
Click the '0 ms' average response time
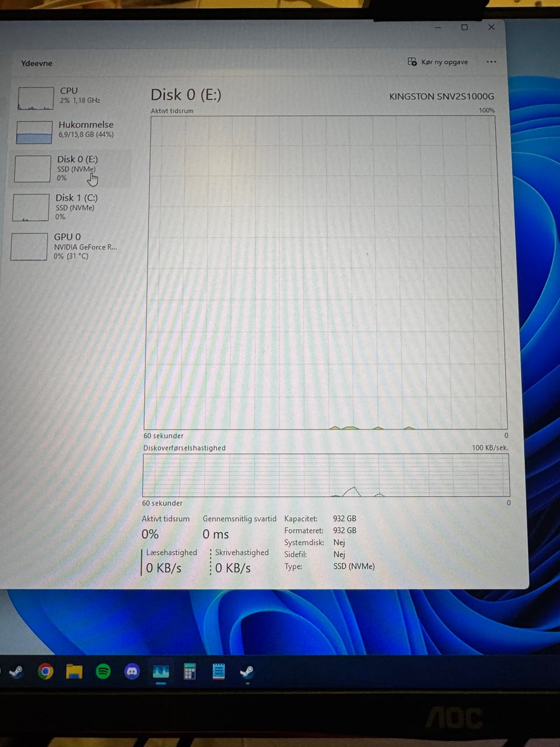click(216, 534)
